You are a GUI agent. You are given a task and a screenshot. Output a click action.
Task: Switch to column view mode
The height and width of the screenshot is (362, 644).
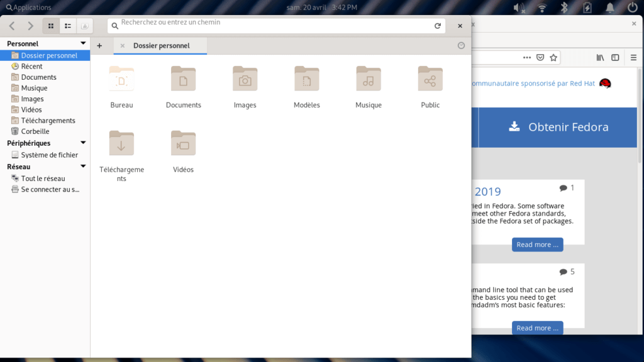tap(85, 26)
